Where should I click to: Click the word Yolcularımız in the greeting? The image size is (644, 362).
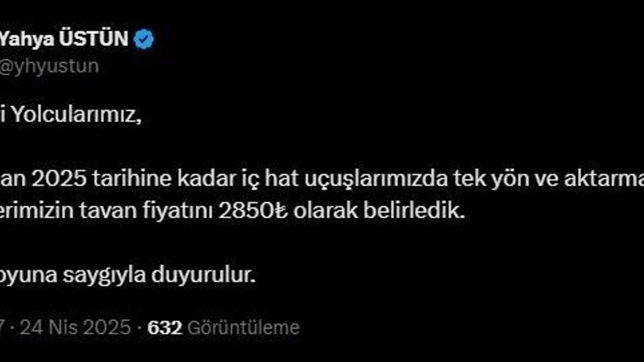pyautogui.click(x=73, y=116)
